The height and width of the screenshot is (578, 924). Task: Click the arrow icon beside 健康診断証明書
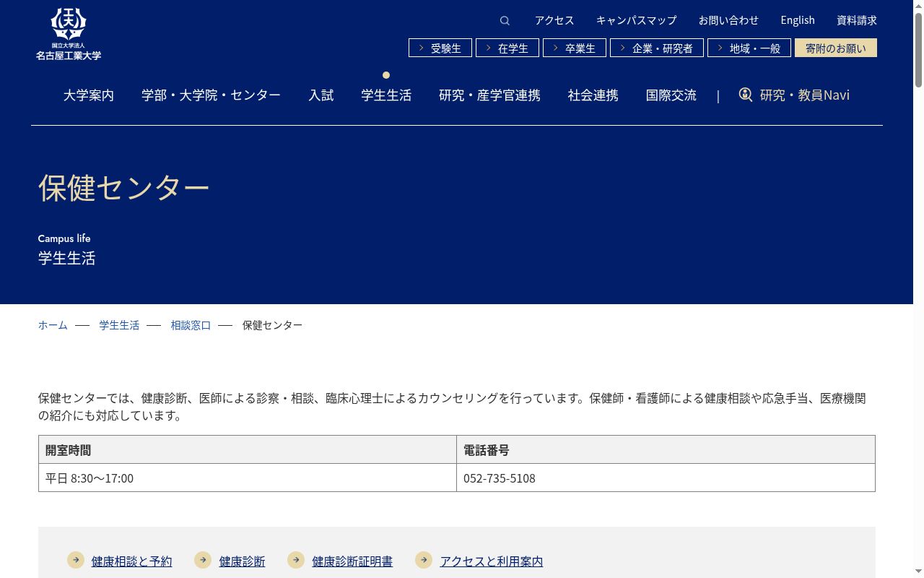296,560
